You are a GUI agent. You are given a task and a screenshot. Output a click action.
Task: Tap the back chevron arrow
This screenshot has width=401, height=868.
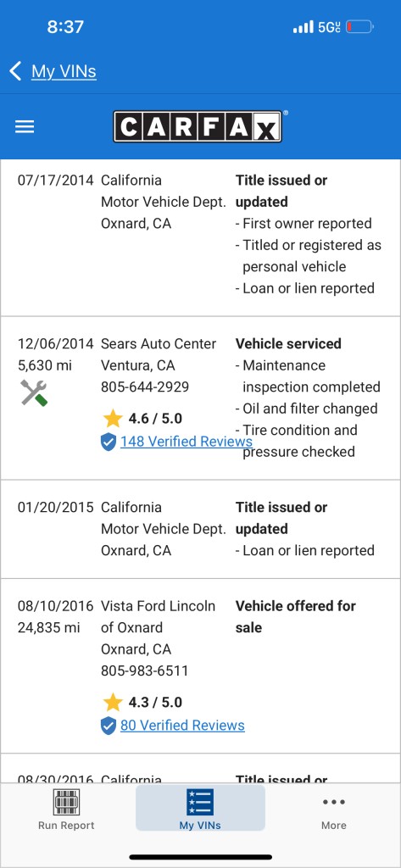click(x=15, y=71)
